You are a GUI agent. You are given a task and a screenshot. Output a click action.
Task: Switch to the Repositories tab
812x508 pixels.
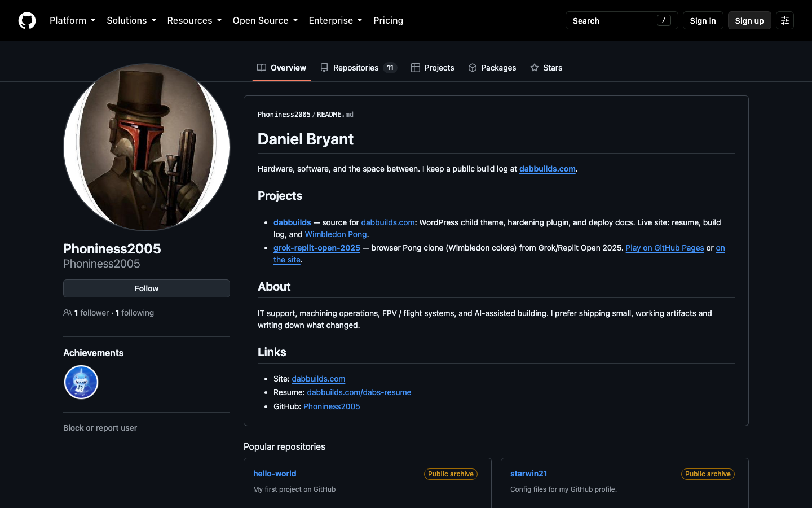point(359,68)
